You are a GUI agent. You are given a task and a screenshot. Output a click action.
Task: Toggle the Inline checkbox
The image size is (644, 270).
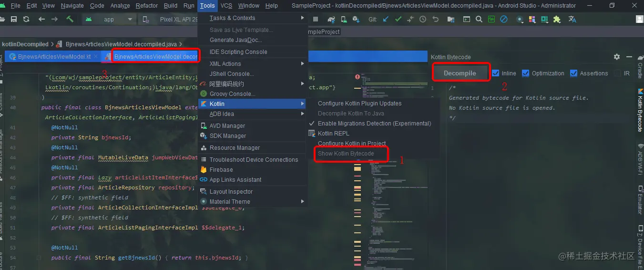[496, 73]
